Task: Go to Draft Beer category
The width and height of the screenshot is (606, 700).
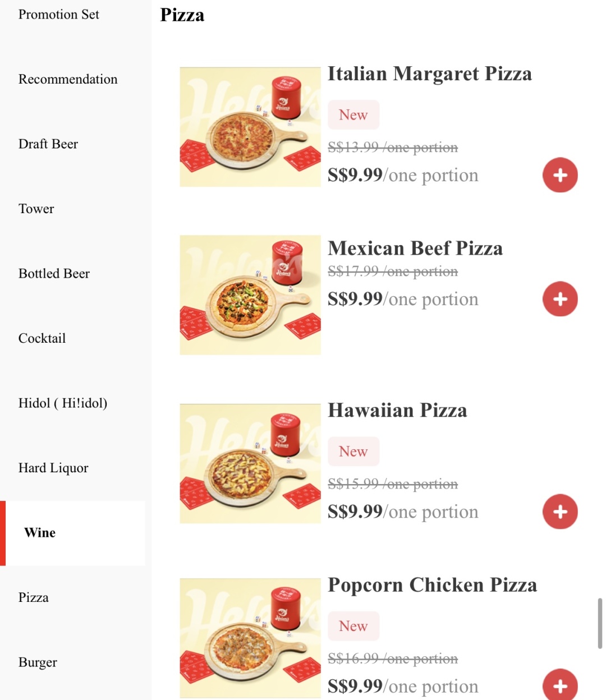Action: coord(48,144)
